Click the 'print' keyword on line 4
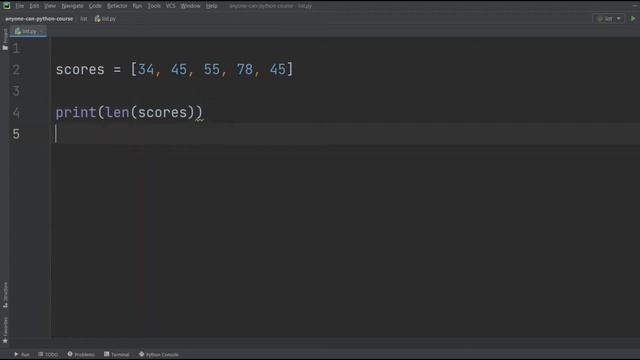 76,113
